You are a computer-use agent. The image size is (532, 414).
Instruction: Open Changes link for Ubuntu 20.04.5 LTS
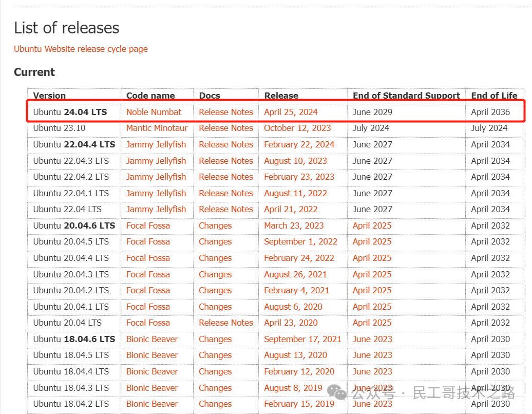[215, 241]
